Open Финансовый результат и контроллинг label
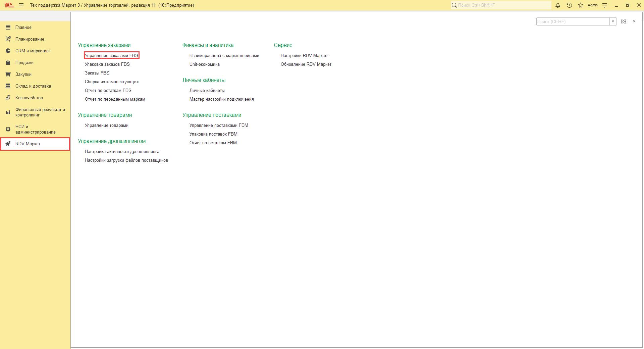This screenshot has height=349, width=644. pos(40,112)
